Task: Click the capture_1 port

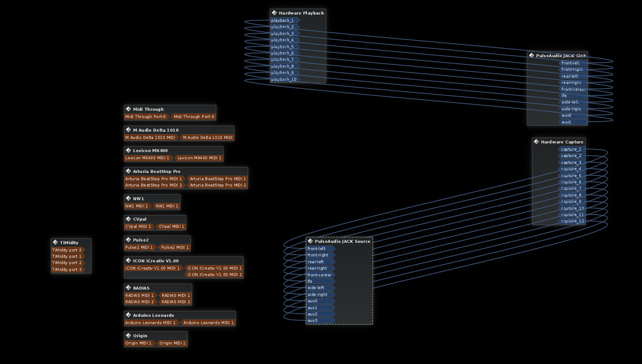Action: tap(572, 149)
